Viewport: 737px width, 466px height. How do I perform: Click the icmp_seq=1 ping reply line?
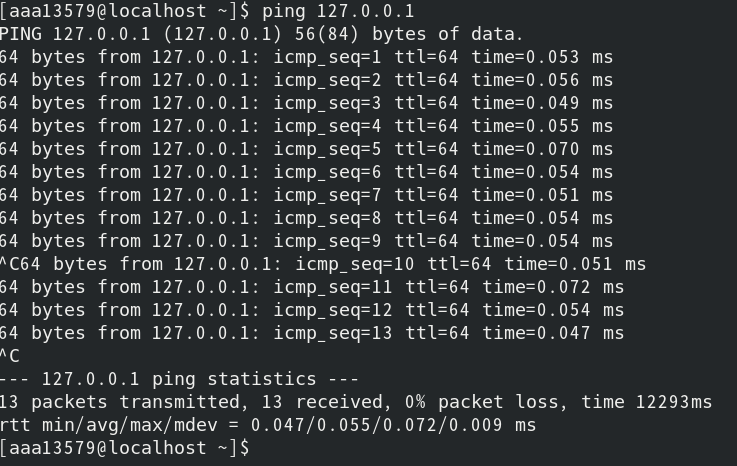click(305, 57)
